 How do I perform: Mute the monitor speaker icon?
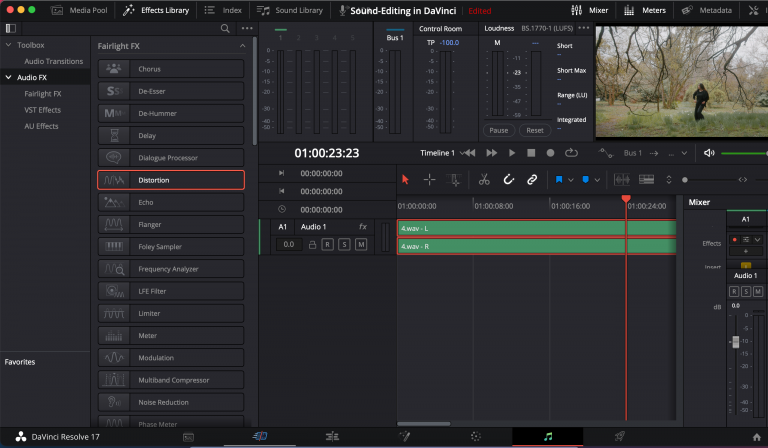click(709, 153)
